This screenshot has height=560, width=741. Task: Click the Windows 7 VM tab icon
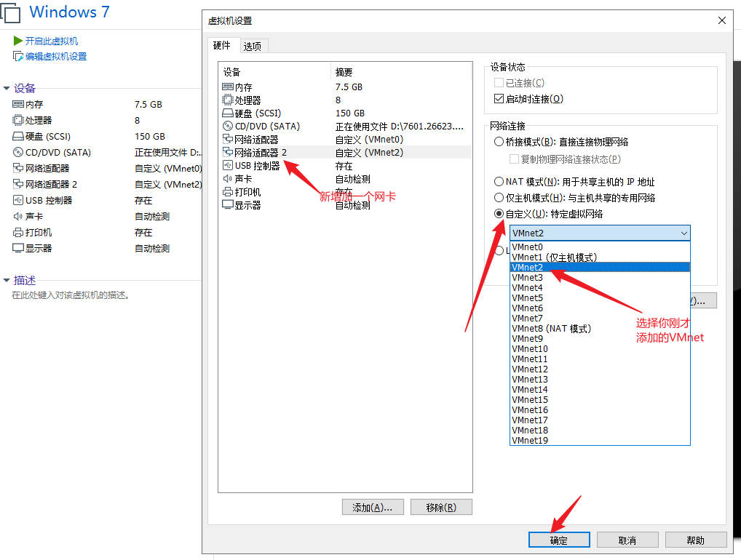coord(10,12)
